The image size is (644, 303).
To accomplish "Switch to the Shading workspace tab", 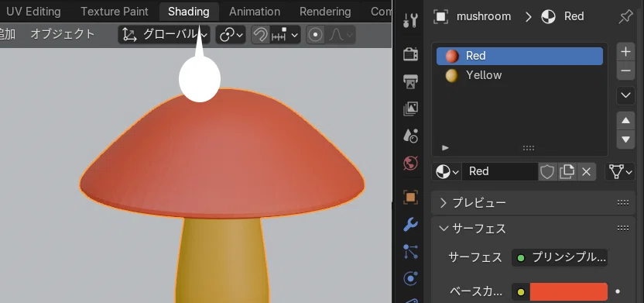I will point(189,12).
